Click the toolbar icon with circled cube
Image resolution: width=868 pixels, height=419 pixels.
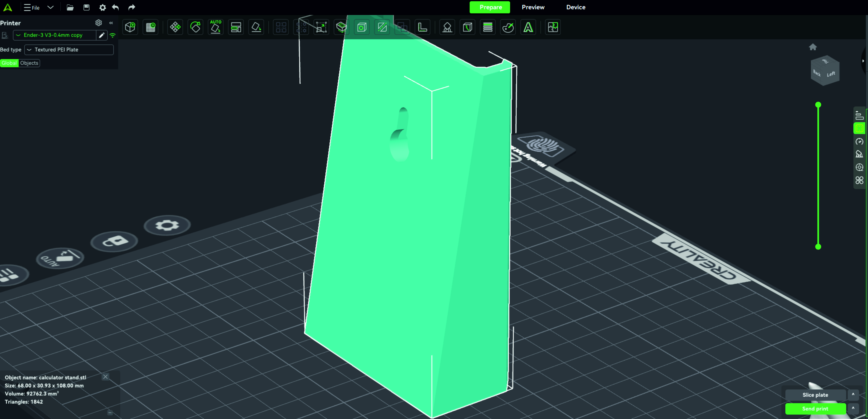(x=362, y=27)
